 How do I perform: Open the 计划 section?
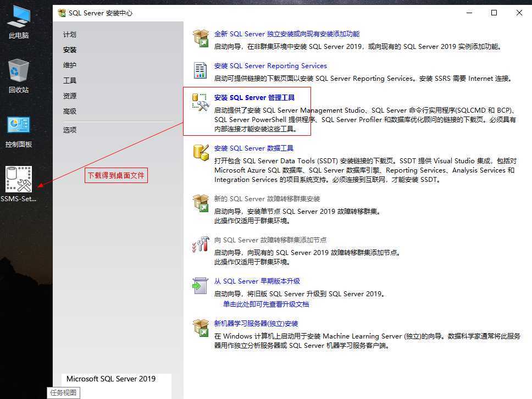click(x=70, y=35)
